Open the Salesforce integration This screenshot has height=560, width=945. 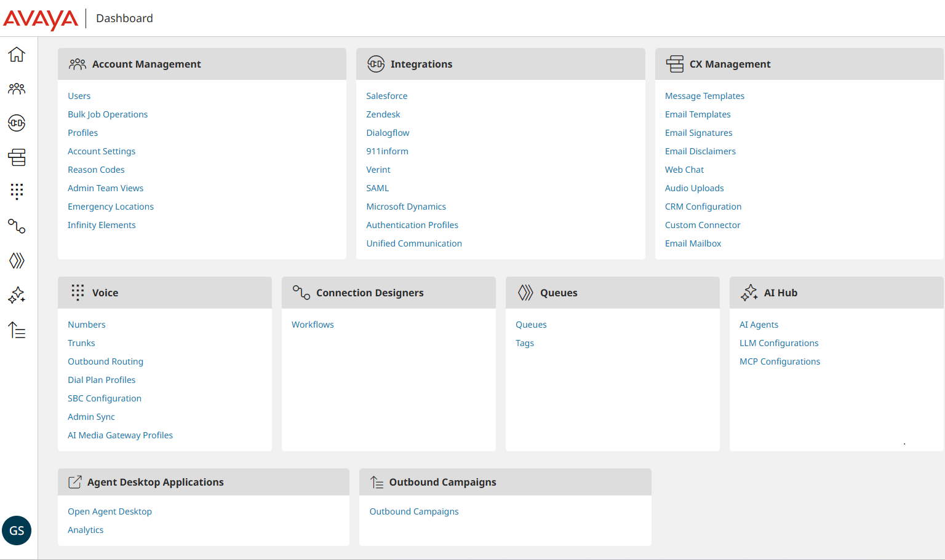[387, 96]
